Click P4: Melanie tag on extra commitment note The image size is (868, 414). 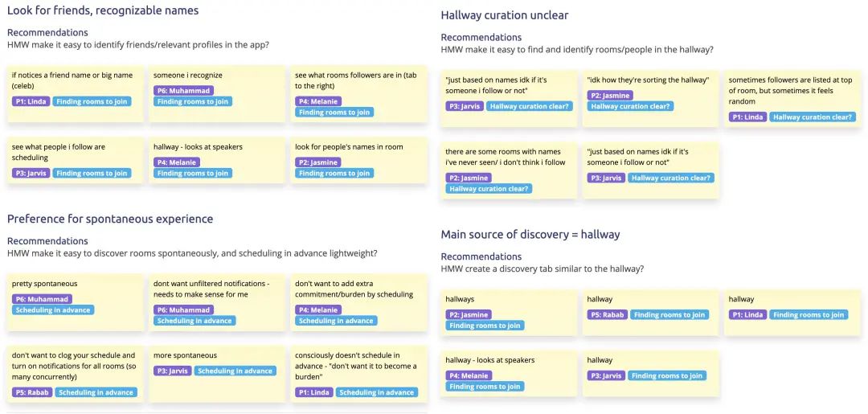317,309
